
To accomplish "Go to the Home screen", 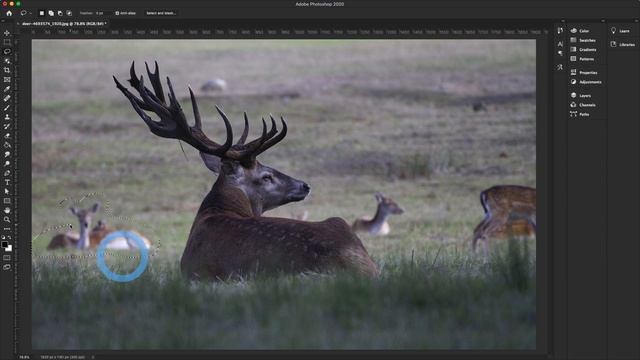I will pos(9,13).
